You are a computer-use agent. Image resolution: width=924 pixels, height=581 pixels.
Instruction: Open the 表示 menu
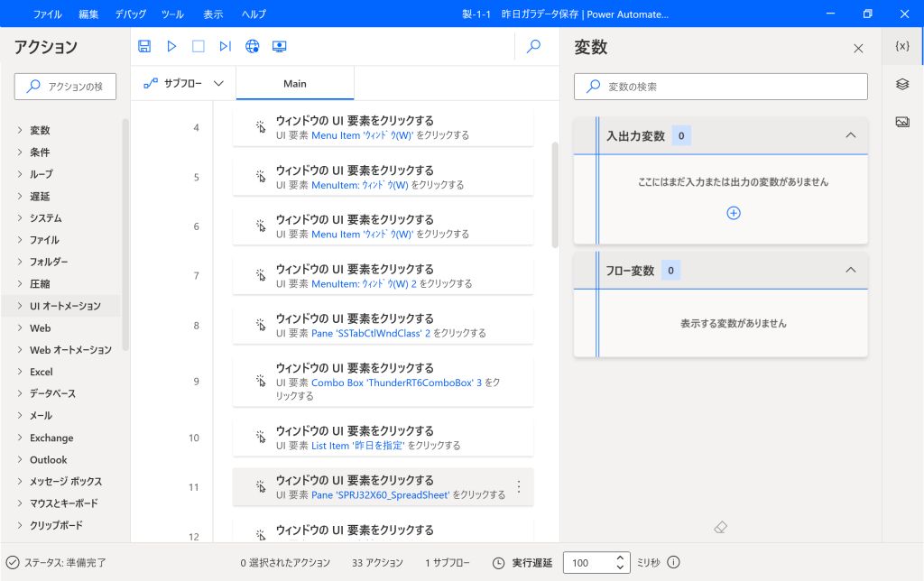click(213, 14)
